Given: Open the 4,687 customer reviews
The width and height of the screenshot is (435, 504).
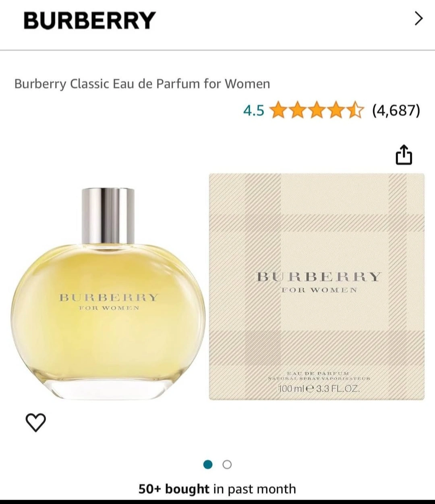Looking at the screenshot, I should [396, 110].
